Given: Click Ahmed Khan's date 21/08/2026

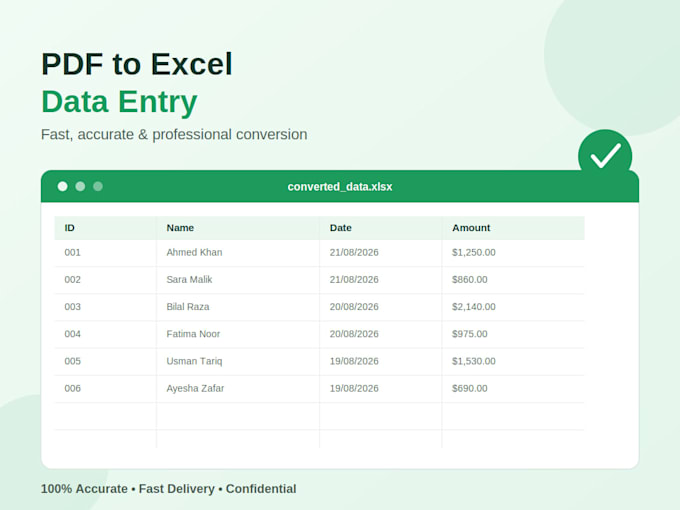Looking at the screenshot, I should click(380, 252).
